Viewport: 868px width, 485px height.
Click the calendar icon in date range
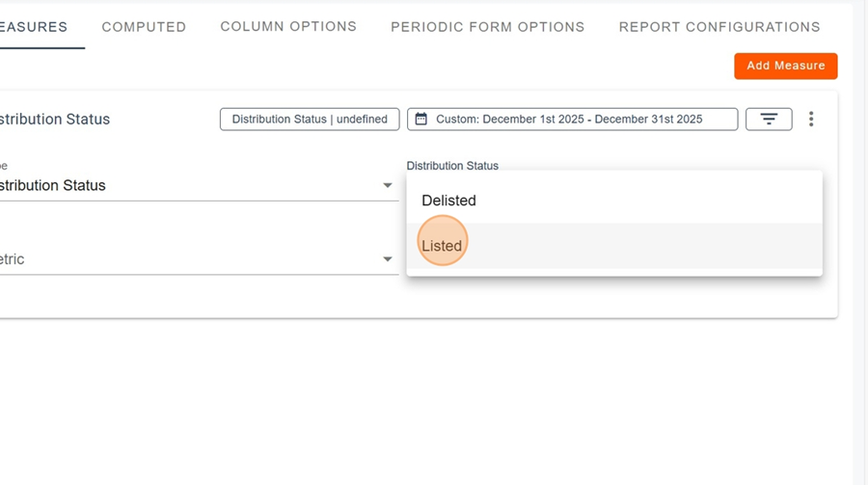[421, 120]
